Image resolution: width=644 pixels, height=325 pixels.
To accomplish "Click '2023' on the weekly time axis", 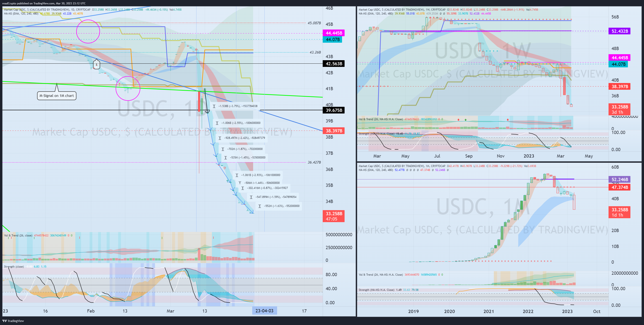I will [529, 156].
